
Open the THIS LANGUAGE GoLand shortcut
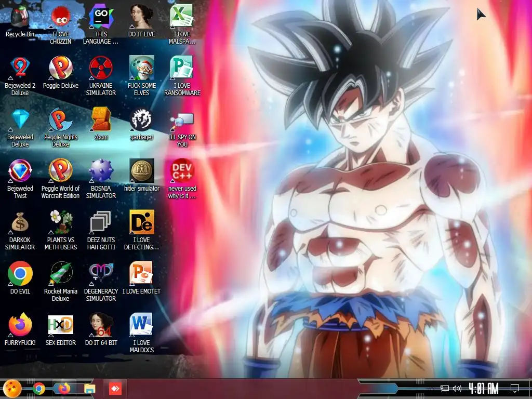[x=101, y=16]
